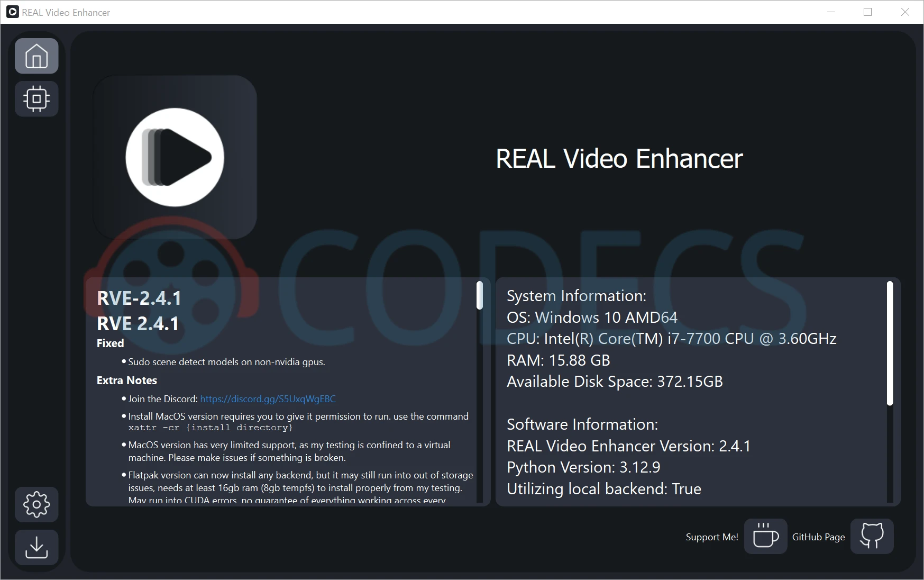Click the large play-button app logo
This screenshot has width=924, height=580.
click(x=175, y=157)
